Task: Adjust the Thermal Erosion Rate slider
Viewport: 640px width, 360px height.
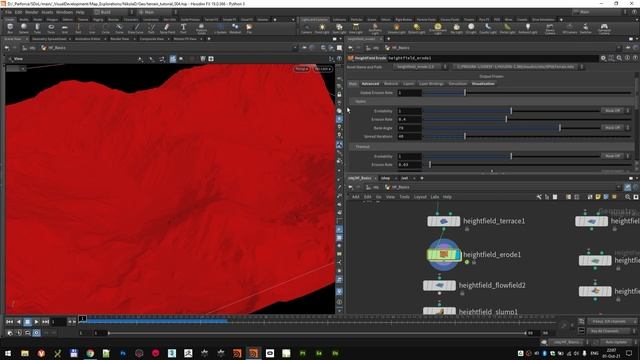Action: click(x=527, y=164)
